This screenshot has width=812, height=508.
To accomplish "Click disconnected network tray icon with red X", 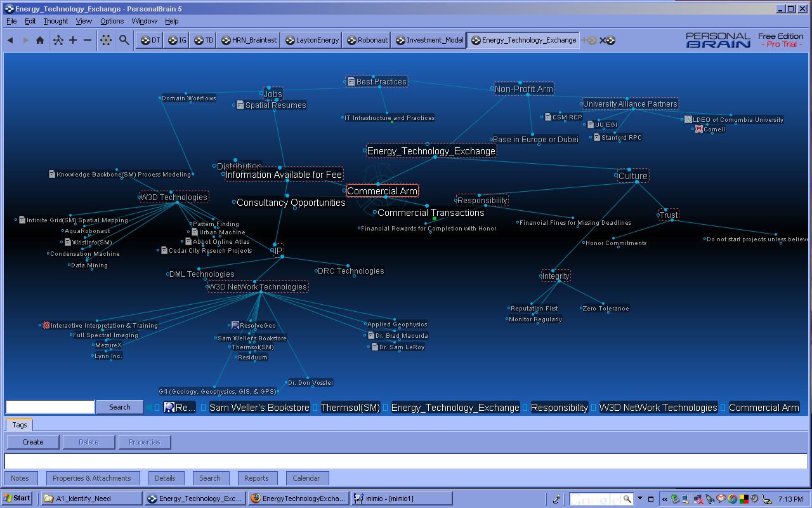I will click(698, 498).
